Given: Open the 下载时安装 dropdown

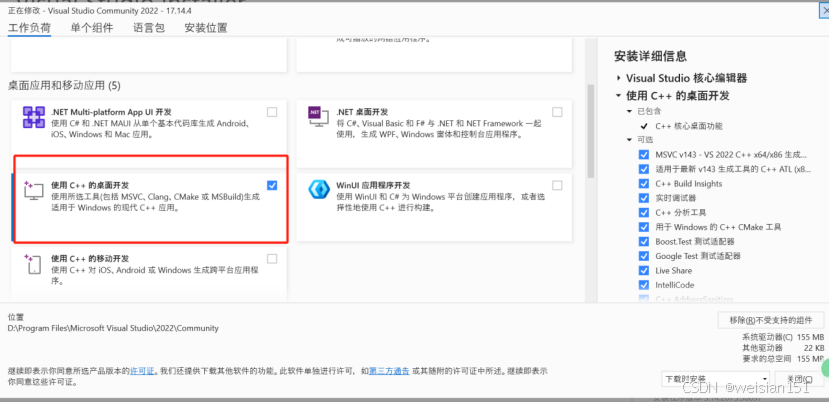Looking at the screenshot, I should coord(716,379).
